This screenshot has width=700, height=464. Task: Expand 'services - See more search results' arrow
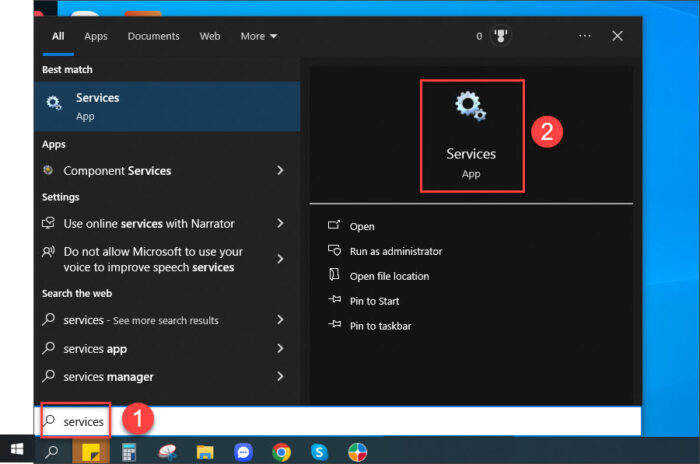280,319
